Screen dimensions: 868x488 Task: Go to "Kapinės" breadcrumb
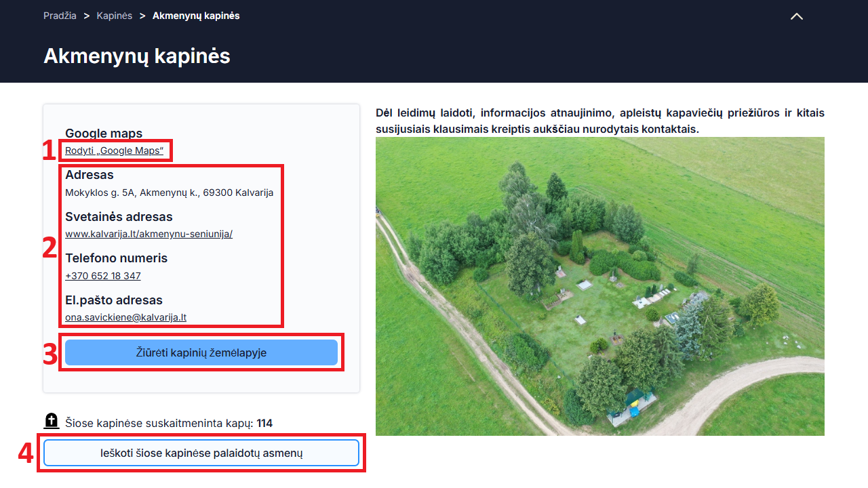(115, 16)
